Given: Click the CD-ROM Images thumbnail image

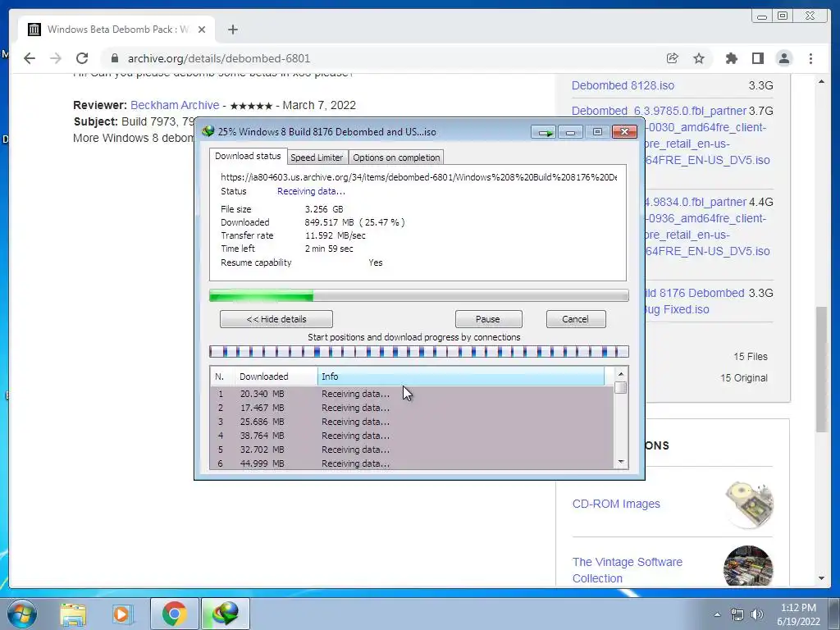Looking at the screenshot, I should pyautogui.click(x=748, y=504).
